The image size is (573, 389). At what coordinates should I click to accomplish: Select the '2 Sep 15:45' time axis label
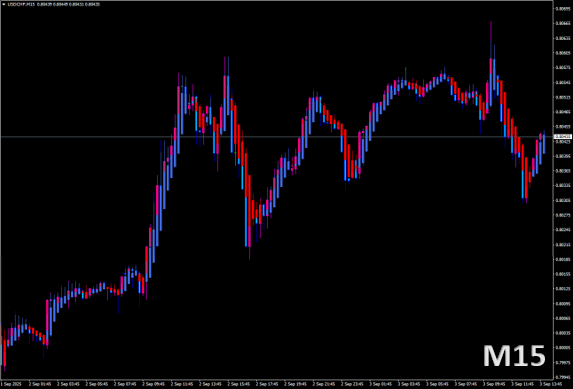pyautogui.click(x=238, y=384)
